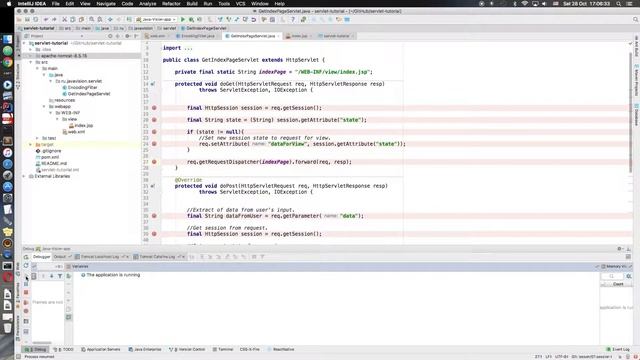The height and width of the screenshot is (360, 640).
Task: Click the Redo arrow in the toolbar
Action: 54,19
